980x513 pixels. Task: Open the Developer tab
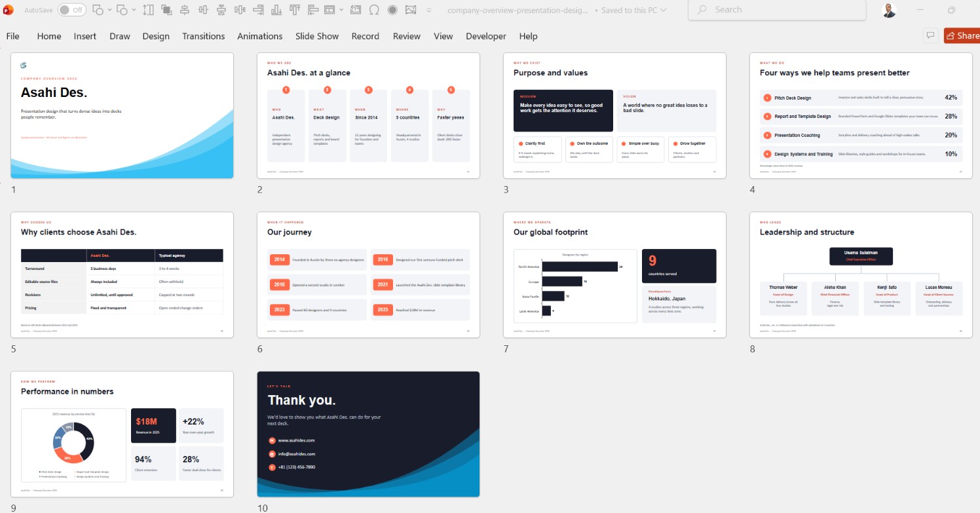pyautogui.click(x=486, y=36)
